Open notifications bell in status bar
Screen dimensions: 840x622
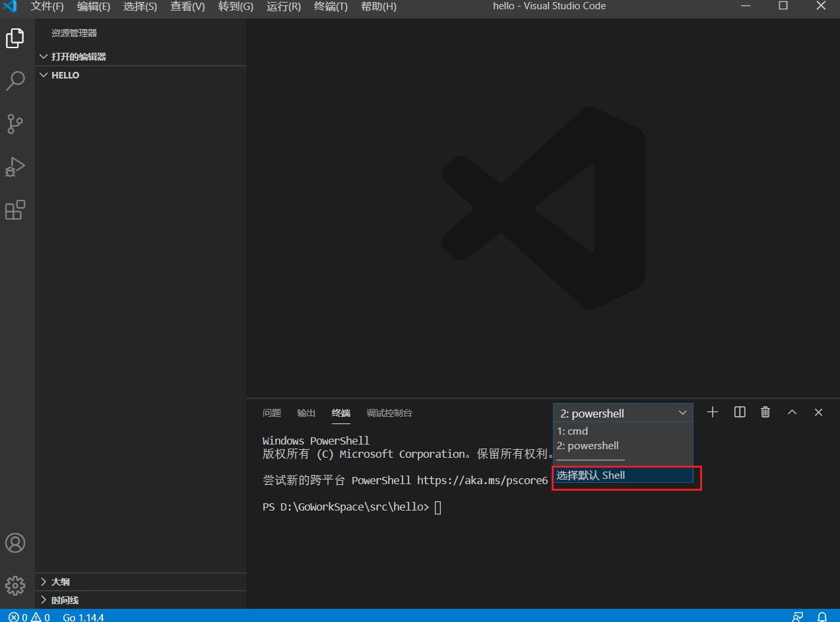822,617
